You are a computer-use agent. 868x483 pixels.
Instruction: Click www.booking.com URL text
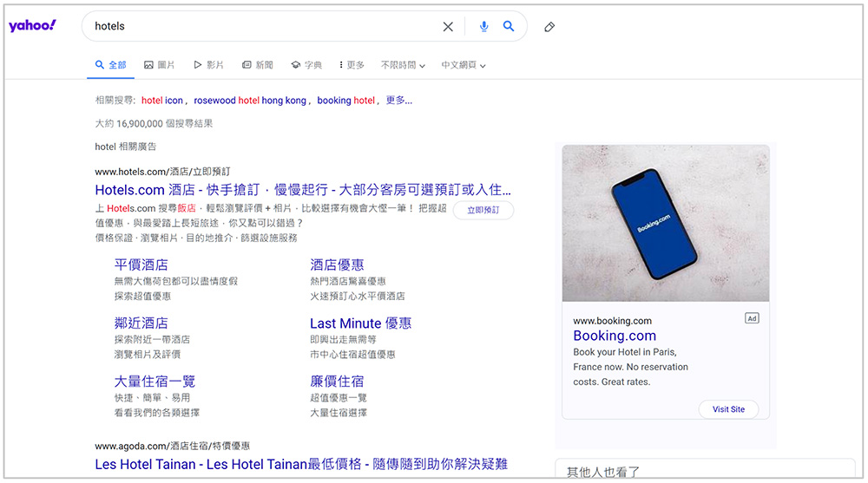tap(612, 321)
